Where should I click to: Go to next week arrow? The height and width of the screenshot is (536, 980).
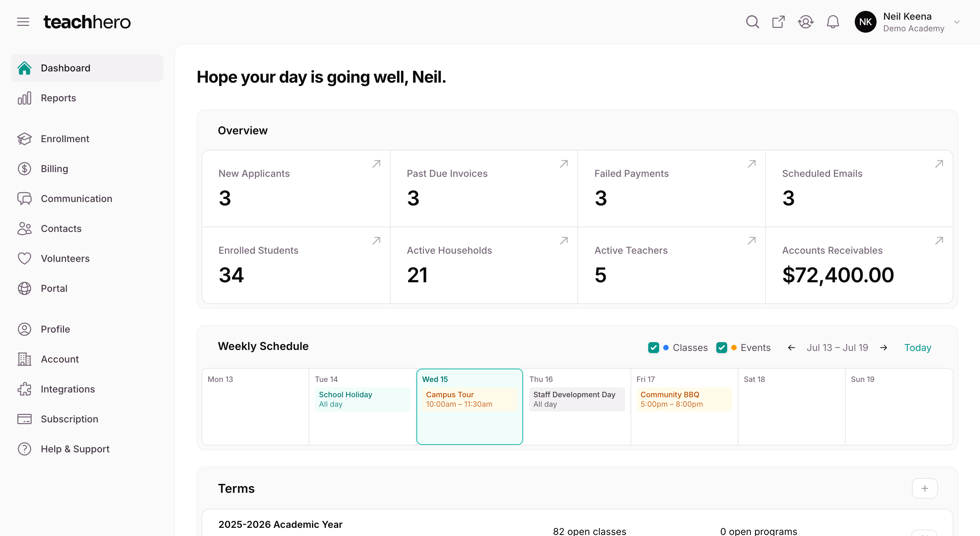(884, 348)
